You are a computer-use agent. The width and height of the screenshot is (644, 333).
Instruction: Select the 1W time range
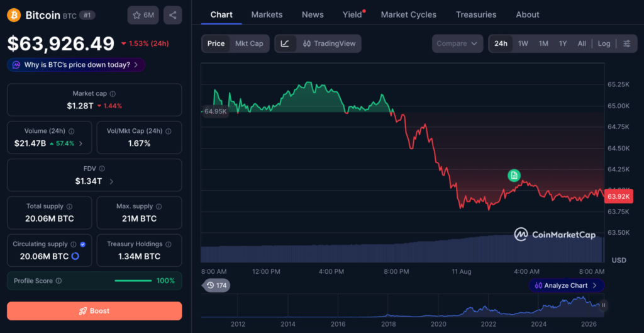point(523,43)
